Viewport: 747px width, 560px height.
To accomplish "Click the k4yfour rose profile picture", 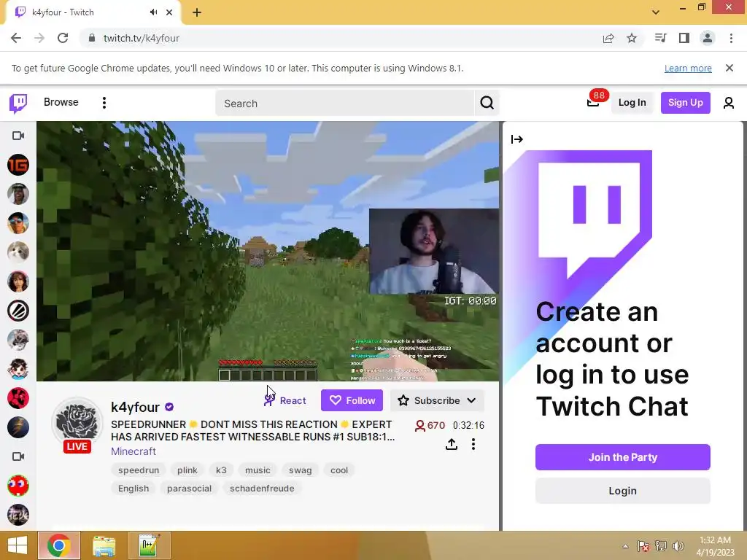I will [x=77, y=422].
